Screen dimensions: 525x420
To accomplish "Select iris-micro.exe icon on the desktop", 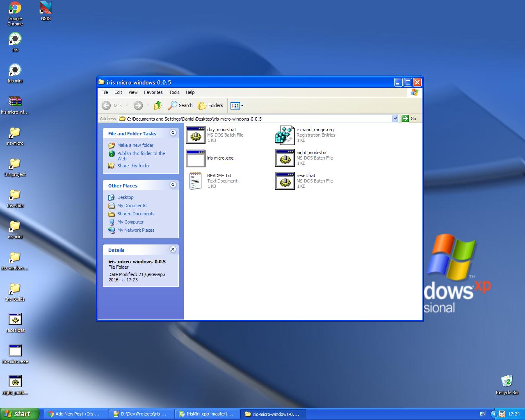I will coord(15,354).
